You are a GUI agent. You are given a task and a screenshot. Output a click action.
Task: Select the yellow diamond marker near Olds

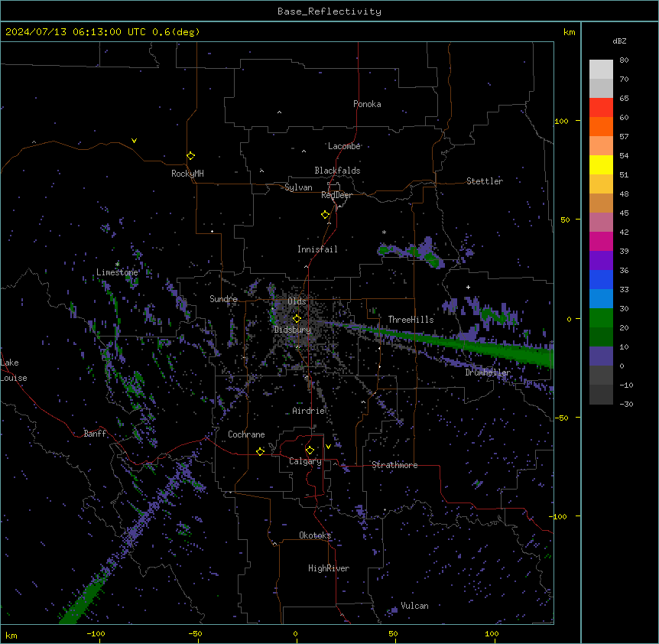[x=297, y=319]
